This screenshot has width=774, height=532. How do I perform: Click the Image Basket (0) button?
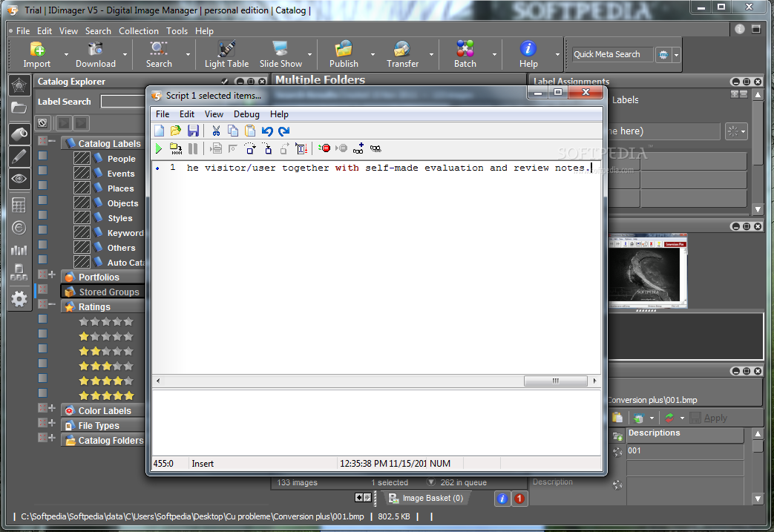(x=426, y=499)
